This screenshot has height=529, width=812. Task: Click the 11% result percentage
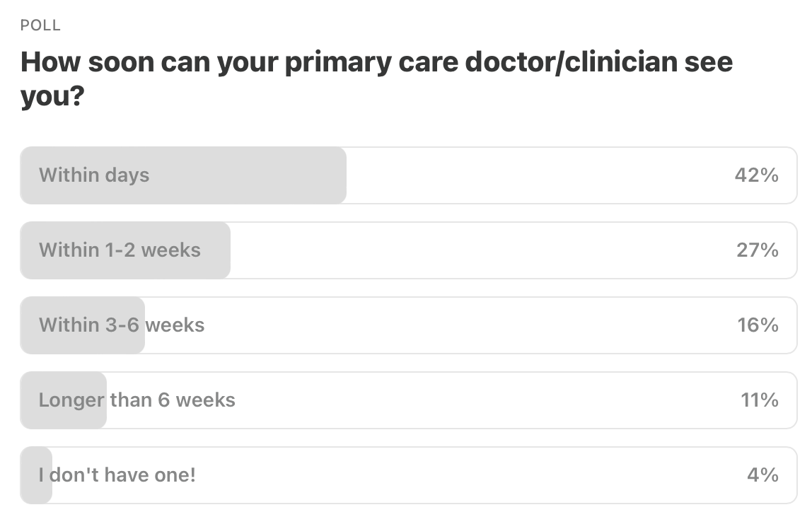pyautogui.click(x=759, y=400)
